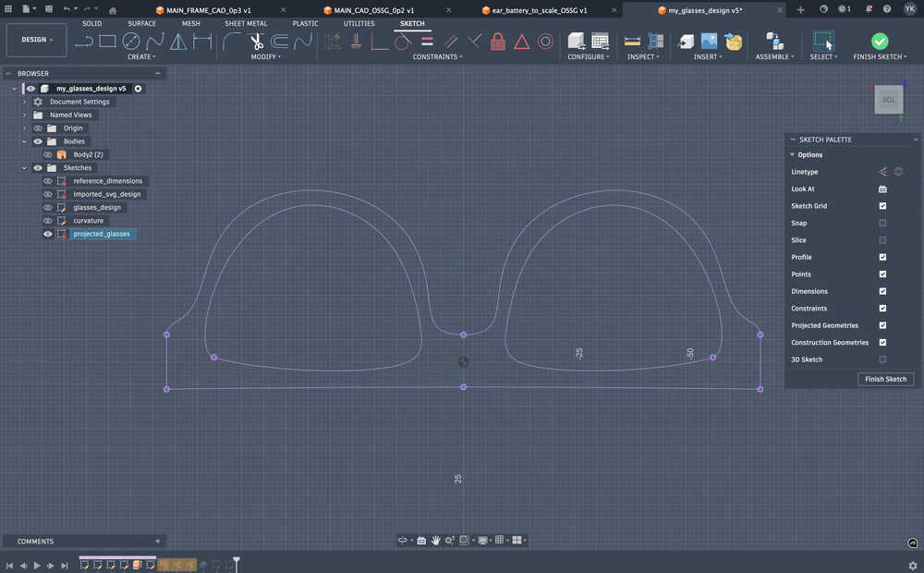Select the Polygon sketch tool
The height and width of the screenshot is (573, 924).
tap(178, 42)
